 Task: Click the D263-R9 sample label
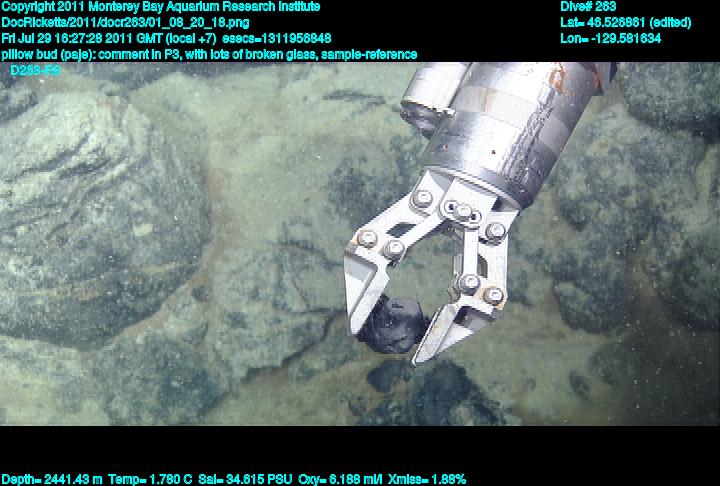click(35, 71)
